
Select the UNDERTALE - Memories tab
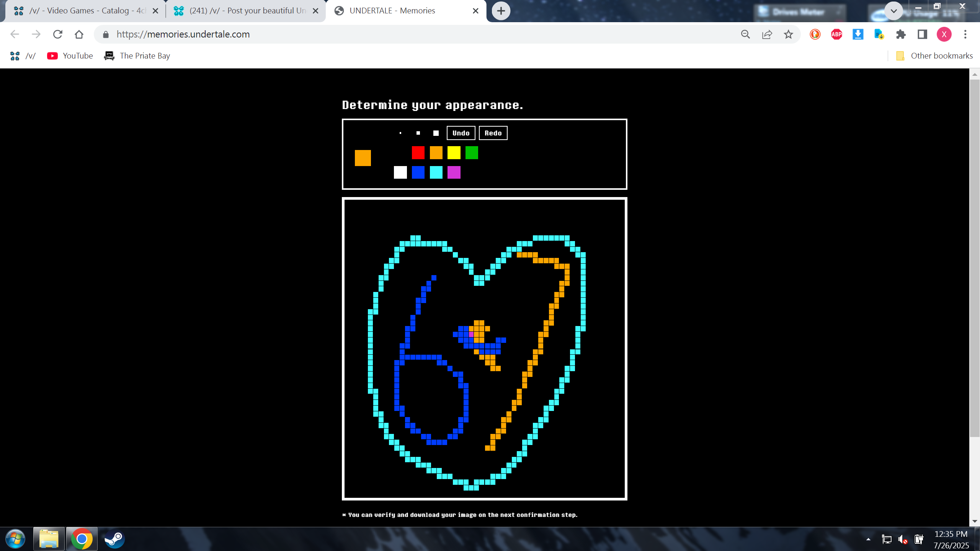406,11
